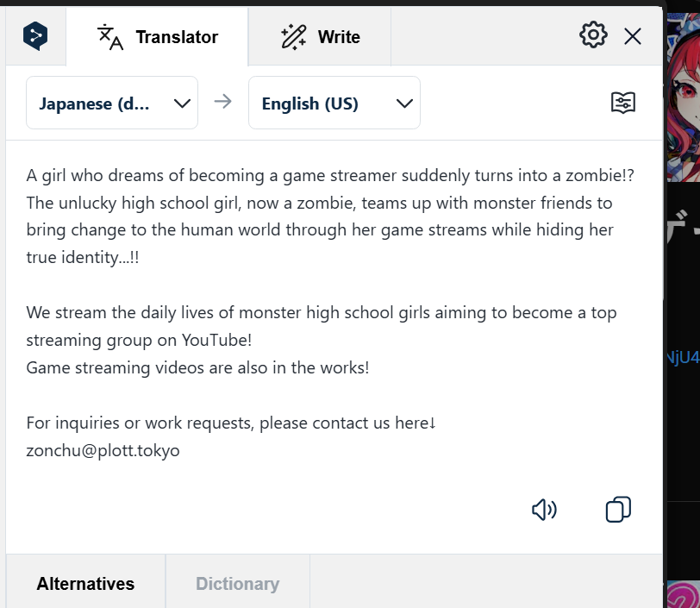Click the sentence 'Game streaming videos are also in the works!'
Image resolution: width=700 pixels, height=608 pixels.
point(197,367)
